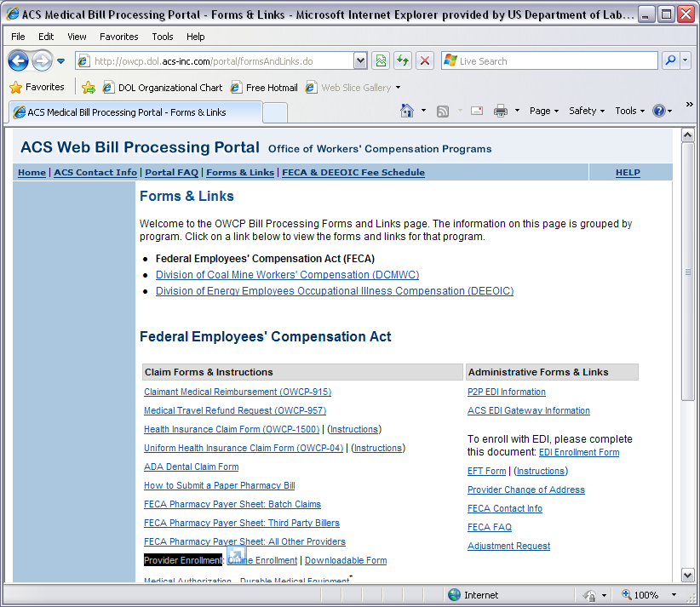
Task: Click the RSS feeds icon
Action: (443, 111)
